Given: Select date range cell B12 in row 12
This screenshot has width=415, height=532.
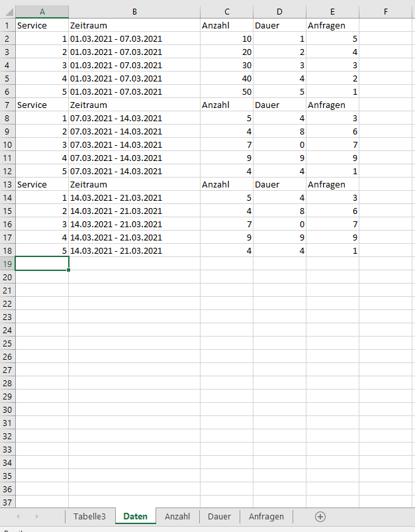Looking at the screenshot, I should 134,171.
